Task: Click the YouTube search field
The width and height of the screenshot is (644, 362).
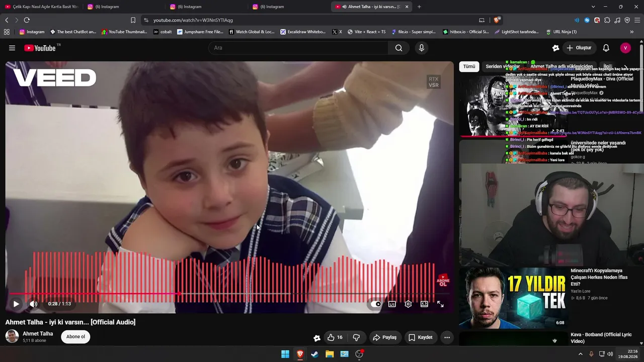Action: (x=298, y=48)
